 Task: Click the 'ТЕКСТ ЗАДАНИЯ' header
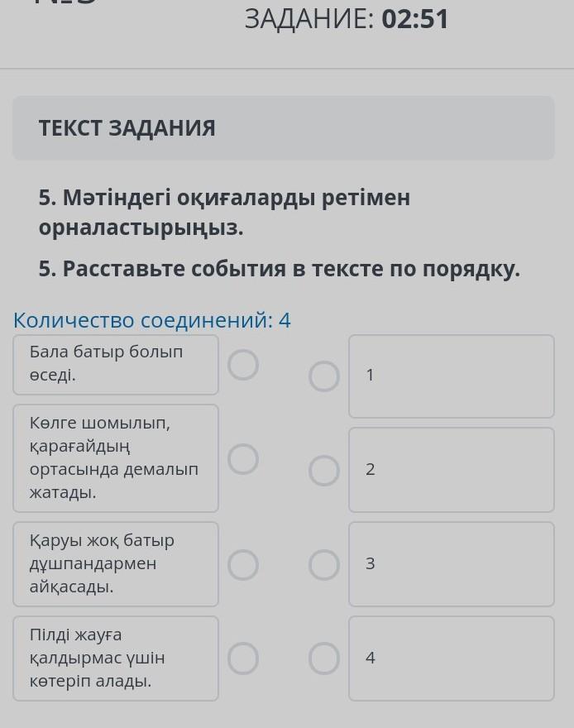point(127,128)
